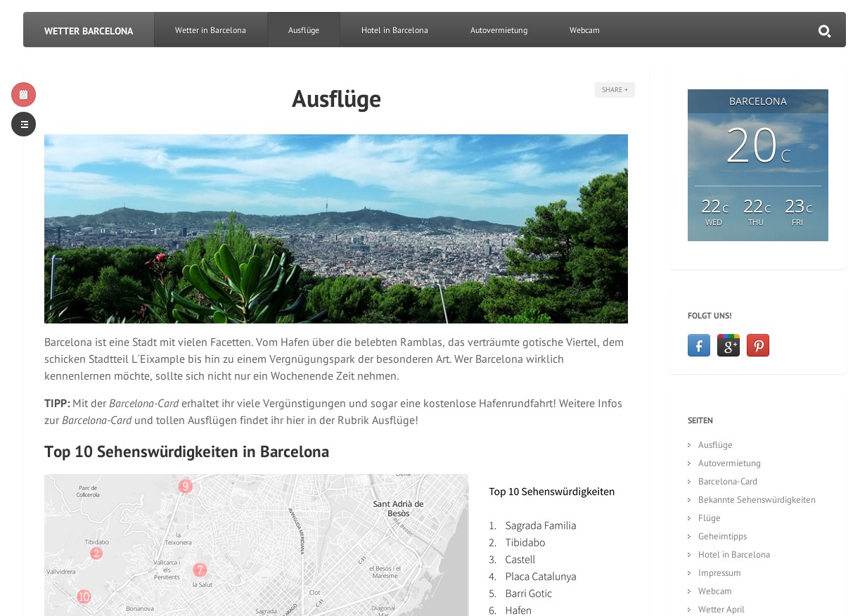Click the sights map image
This screenshot has width=860, height=616.
click(x=256, y=545)
